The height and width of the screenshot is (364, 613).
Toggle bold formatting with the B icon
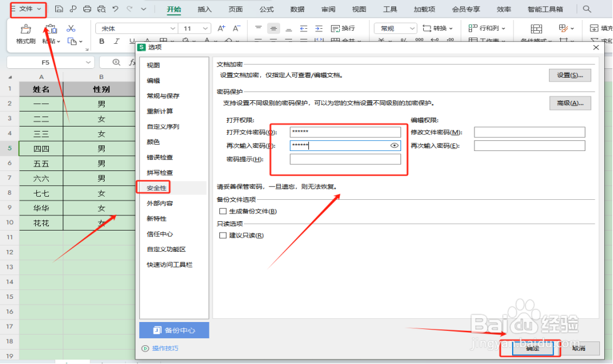tap(101, 41)
